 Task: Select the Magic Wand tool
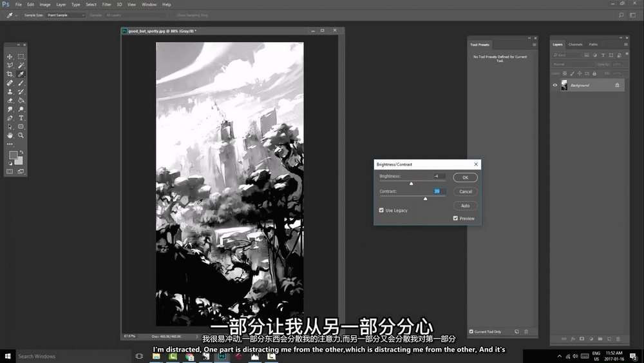(x=21, y=65)
